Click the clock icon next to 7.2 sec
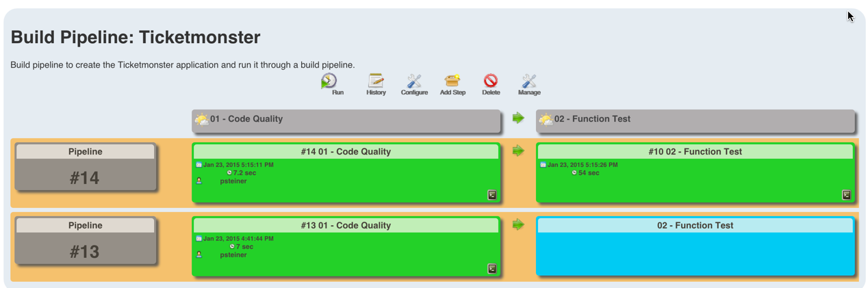Image resolution: width=868 pixels, height=288 pixels. 229,173
